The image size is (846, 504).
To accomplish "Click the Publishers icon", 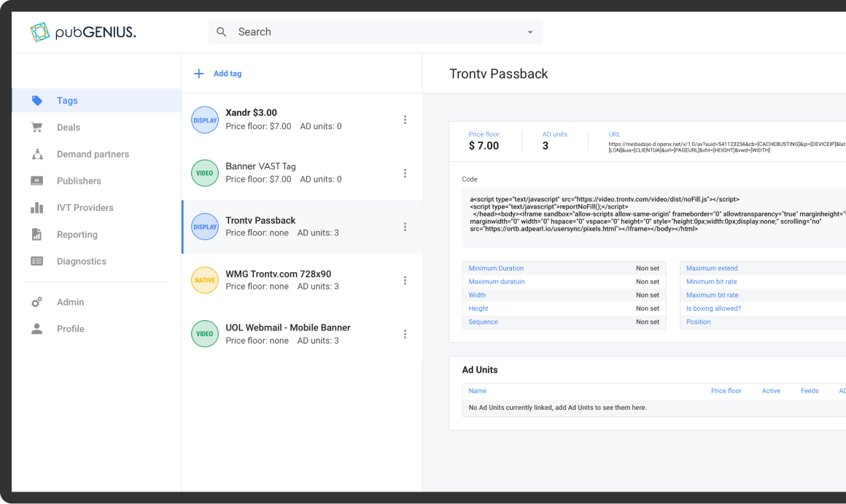I will (36, 181).
